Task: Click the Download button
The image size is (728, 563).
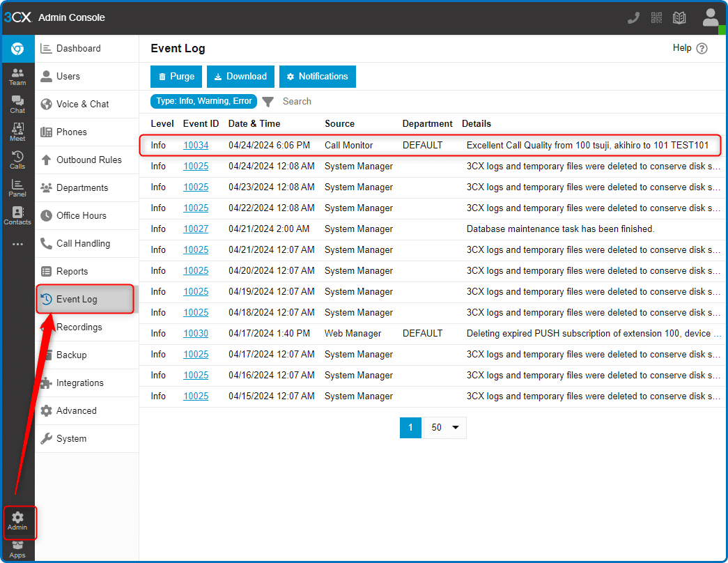Action: coord(240,77)
